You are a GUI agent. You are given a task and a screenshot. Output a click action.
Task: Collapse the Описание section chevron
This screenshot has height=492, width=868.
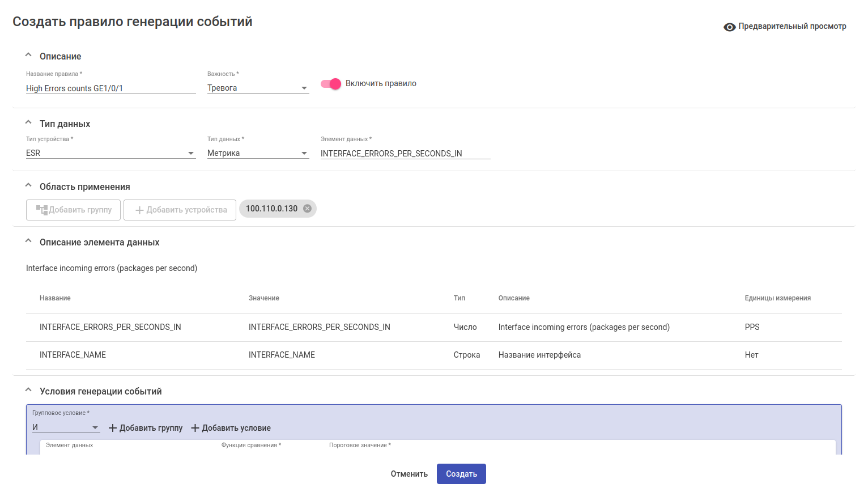28,56
